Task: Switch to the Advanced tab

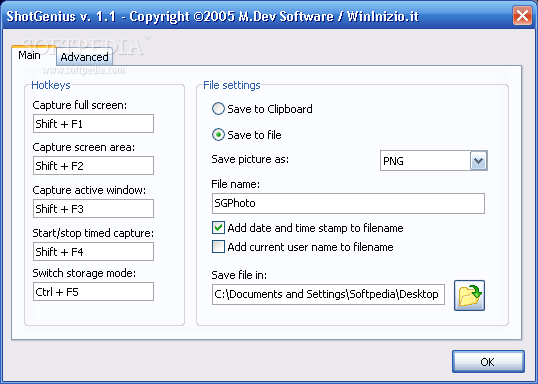Action: click(84, 57)
